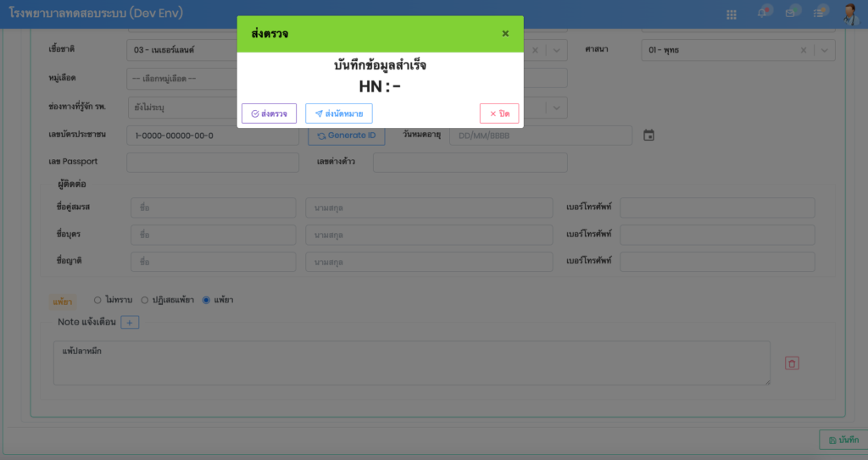Click the ส่งตรวจ button in the dialog

coord(269,114)
